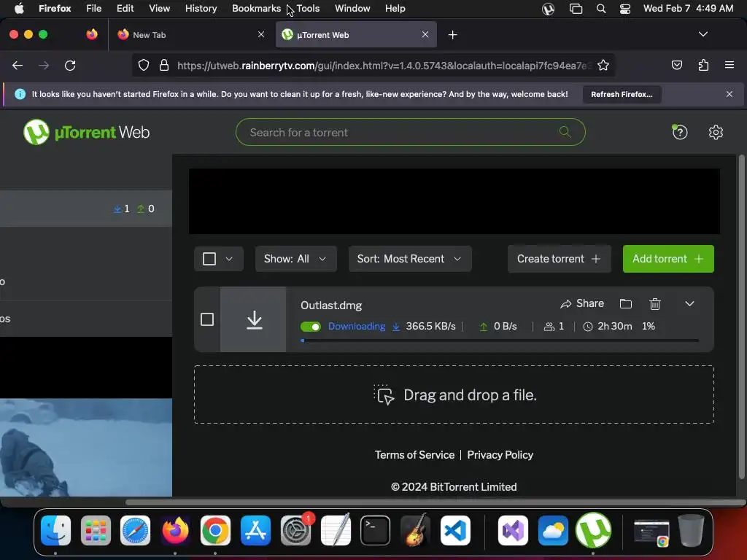
Task: Open the File menu
Action: 93,9
